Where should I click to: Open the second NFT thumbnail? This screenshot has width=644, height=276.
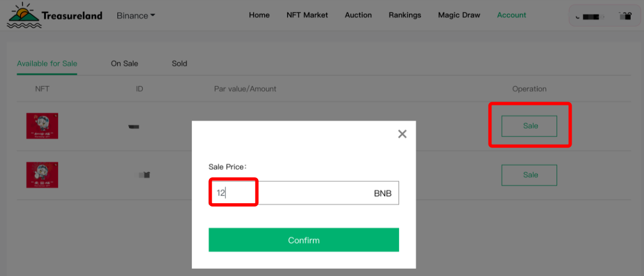[x=42, y=175]
